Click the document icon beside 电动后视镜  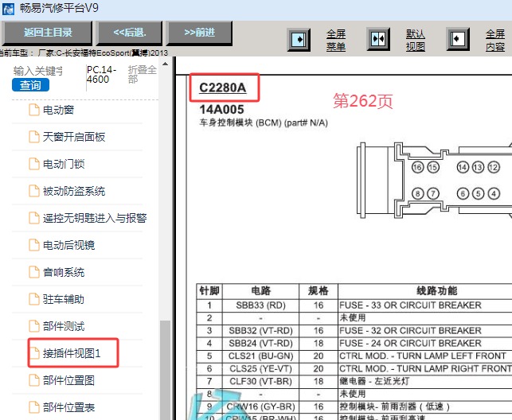(x=34, y=245)
